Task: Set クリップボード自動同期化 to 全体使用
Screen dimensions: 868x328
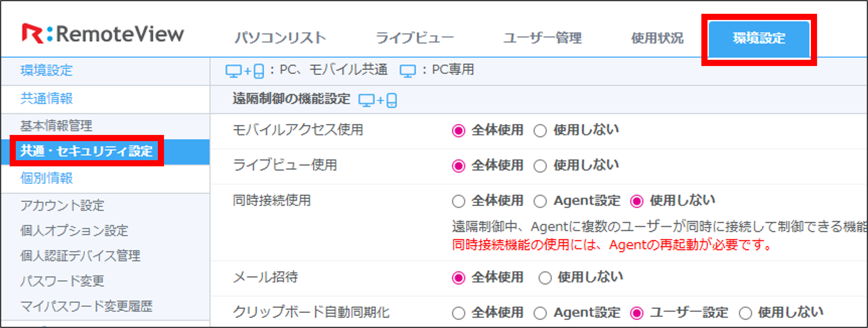Action: 459,313
